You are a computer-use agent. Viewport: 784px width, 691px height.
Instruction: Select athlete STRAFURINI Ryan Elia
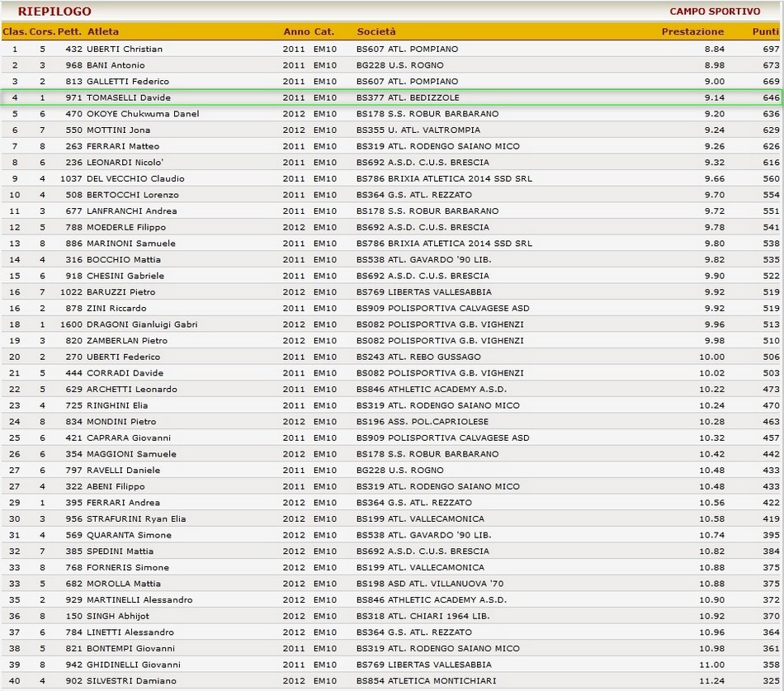pos(136,518)
